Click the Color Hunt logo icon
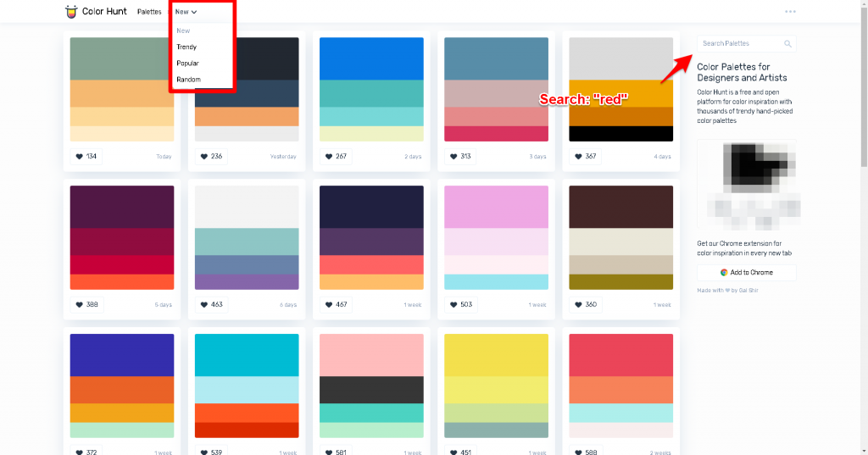Viewport: 868px width, 455px height. (x=71, y=12)
